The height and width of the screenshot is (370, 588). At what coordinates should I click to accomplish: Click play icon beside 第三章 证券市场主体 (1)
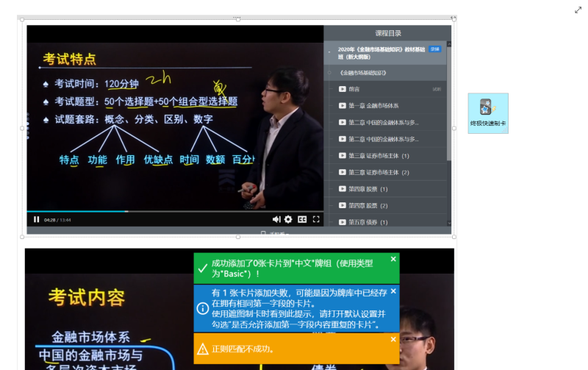343,155
